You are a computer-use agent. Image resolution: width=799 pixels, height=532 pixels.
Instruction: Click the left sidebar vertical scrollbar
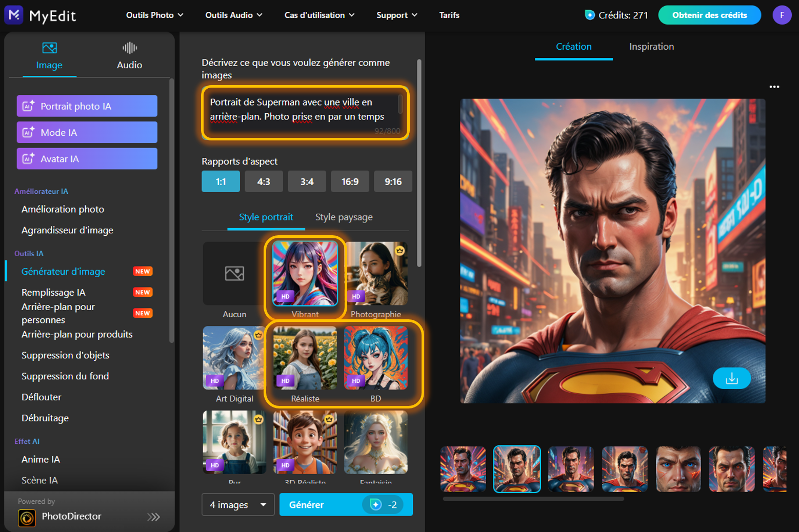[172, 210]
